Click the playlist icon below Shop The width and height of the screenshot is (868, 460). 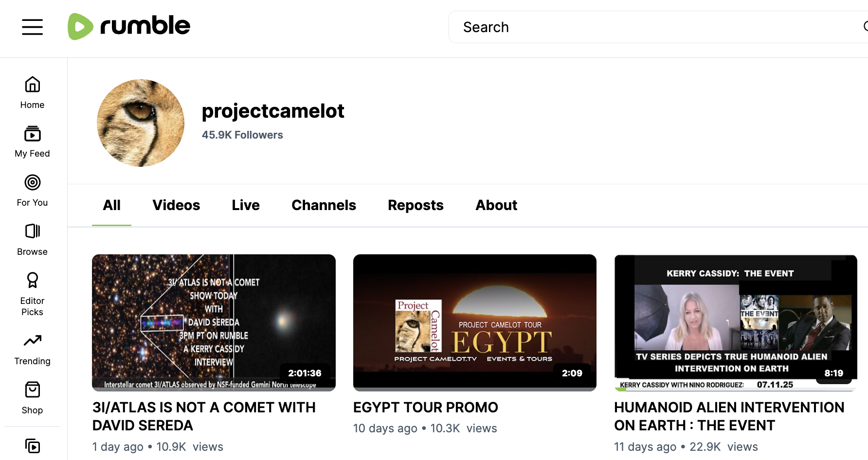32,445
